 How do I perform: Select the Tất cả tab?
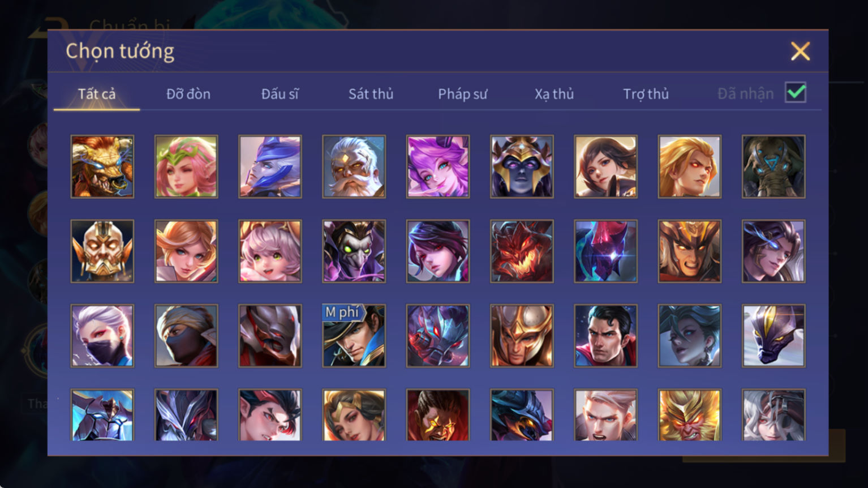coord(97,94)
